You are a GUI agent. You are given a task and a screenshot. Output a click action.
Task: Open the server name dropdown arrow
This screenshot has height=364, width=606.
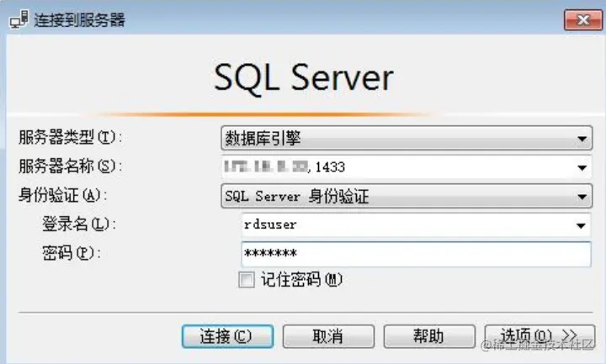click(x=582, y=167)
